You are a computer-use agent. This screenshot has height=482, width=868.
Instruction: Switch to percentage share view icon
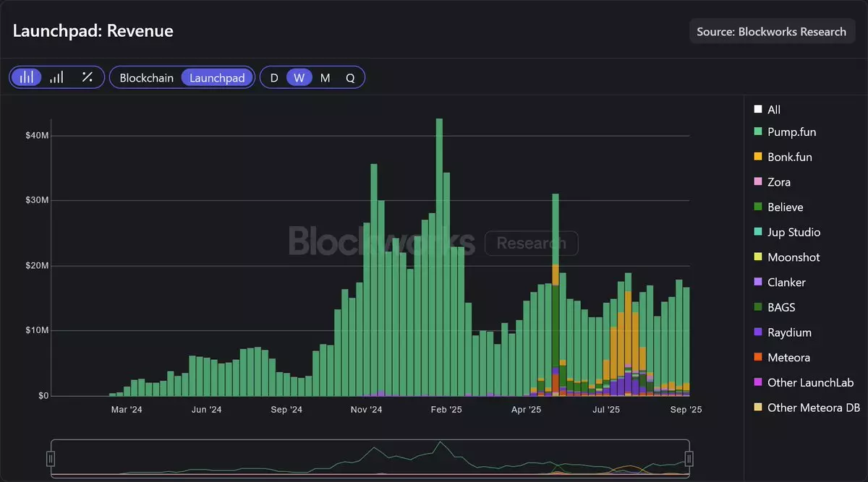(x=88, y=77)
